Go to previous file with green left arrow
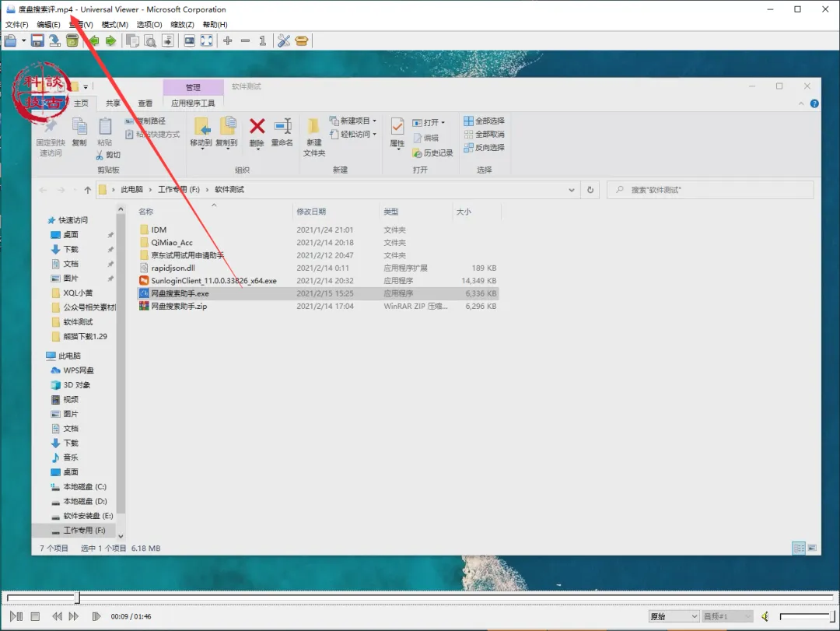840x631 pixels. pos(94,40)
